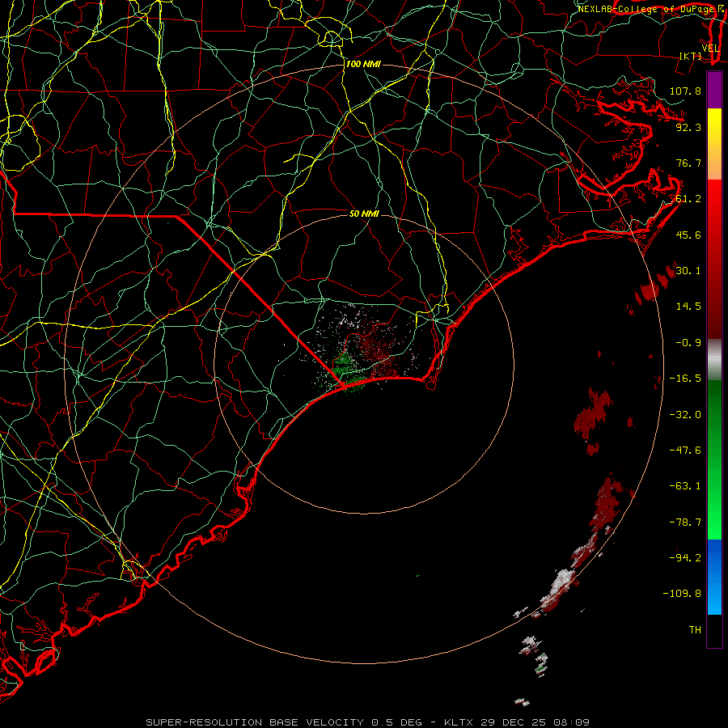728x728 pixels.
Task: Pick the purple segment of velocity color bar
Action: point(714,90)
